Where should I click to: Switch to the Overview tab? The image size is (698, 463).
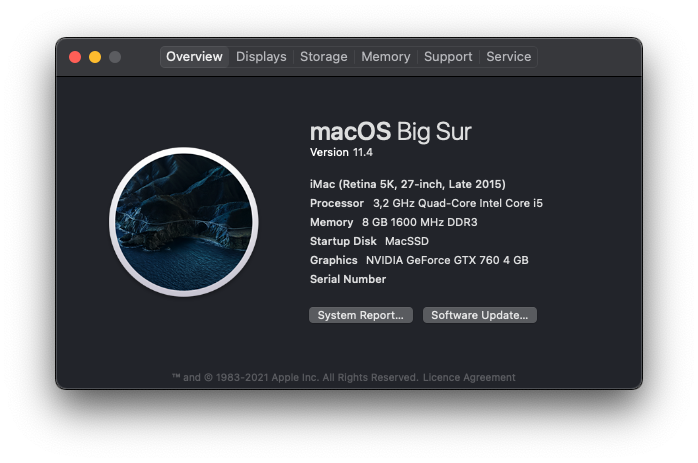(194, 57)
